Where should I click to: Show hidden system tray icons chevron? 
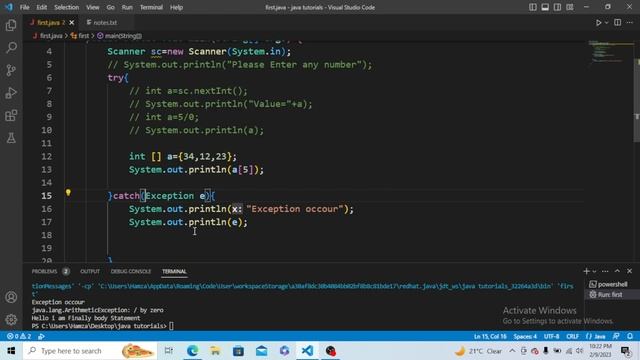click(512, 351)
